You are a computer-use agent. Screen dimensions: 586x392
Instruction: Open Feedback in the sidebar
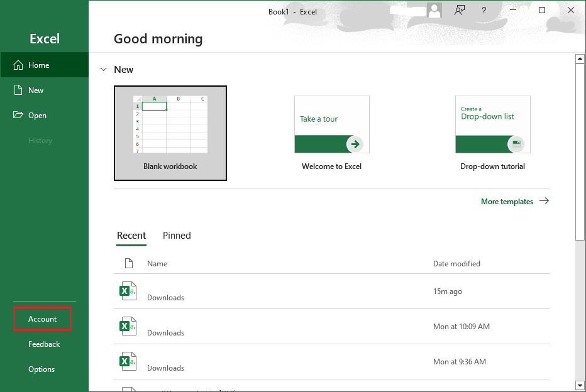click(44, 344)
